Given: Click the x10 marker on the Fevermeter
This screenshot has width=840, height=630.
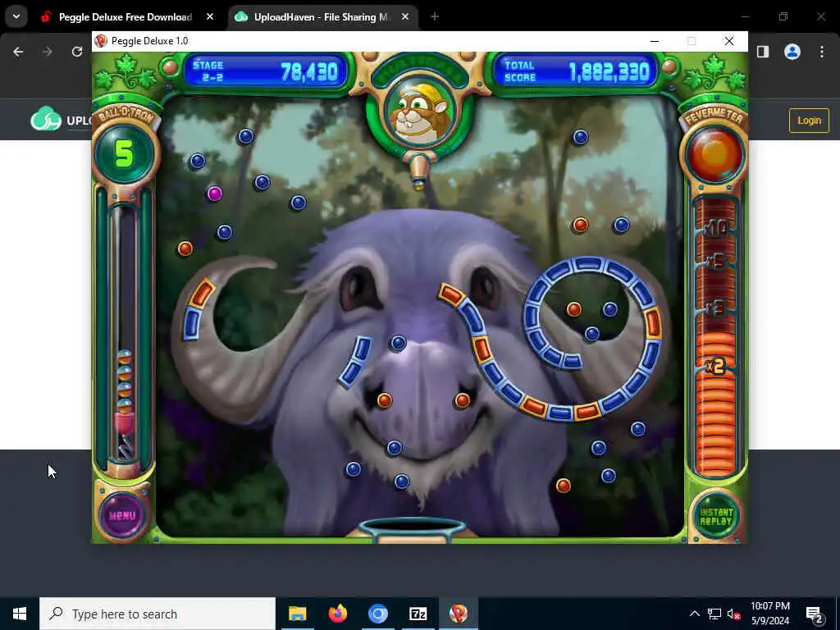Looking at the screenshot, I should (x=715, y=228).
